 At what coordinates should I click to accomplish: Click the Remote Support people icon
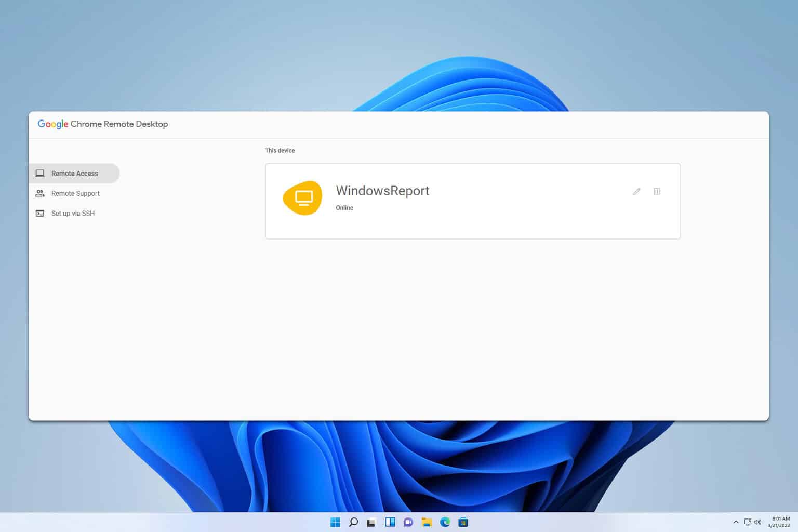(40, 193)
